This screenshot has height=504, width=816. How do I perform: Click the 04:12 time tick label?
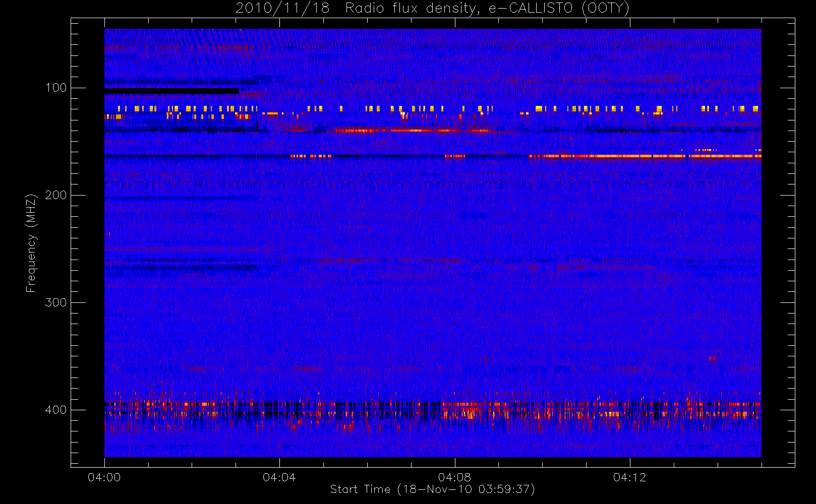(629, 477)
